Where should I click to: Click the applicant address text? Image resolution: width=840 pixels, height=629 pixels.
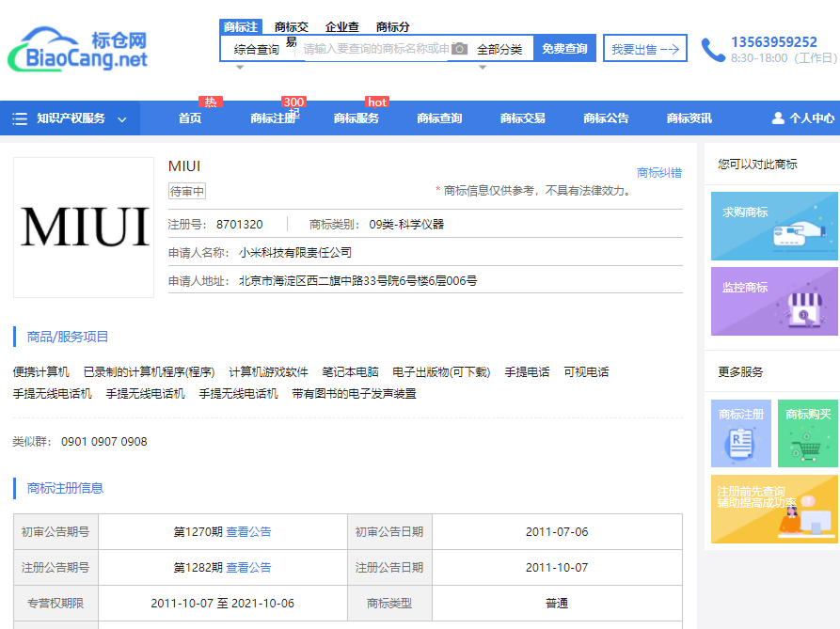[357, 281]
